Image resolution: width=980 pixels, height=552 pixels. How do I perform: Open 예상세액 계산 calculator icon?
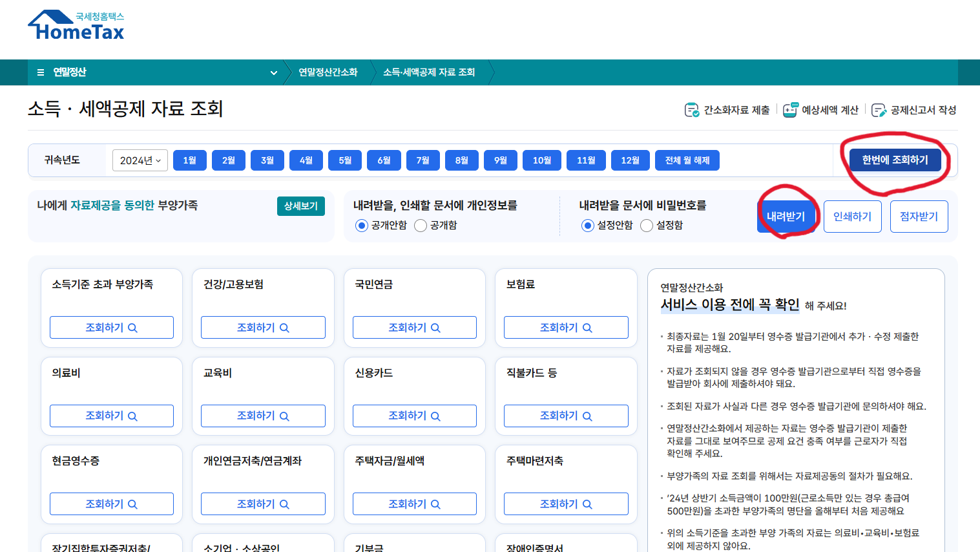click(789, 109)
